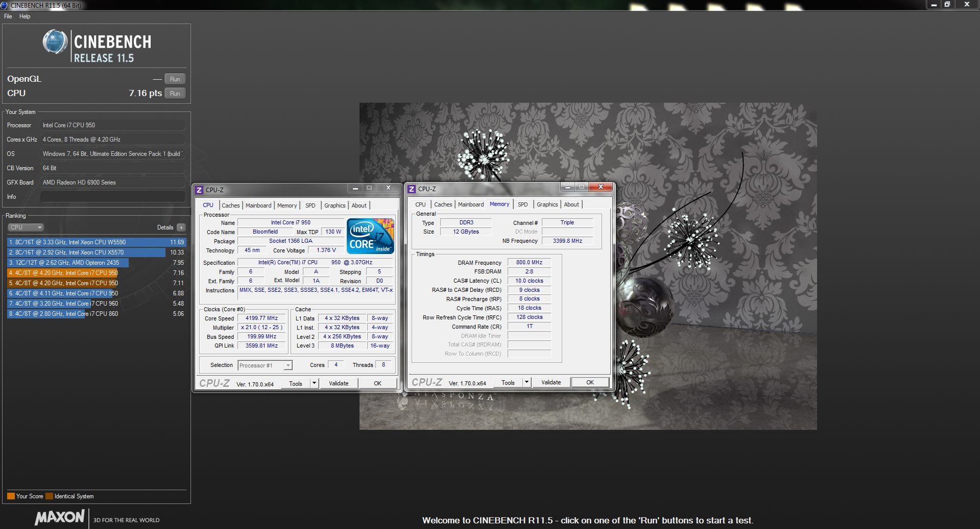The width and height of the screenshot is (980, 529).
Task: Switch to SPD tab in left CPU-Z
Action: 310,205
